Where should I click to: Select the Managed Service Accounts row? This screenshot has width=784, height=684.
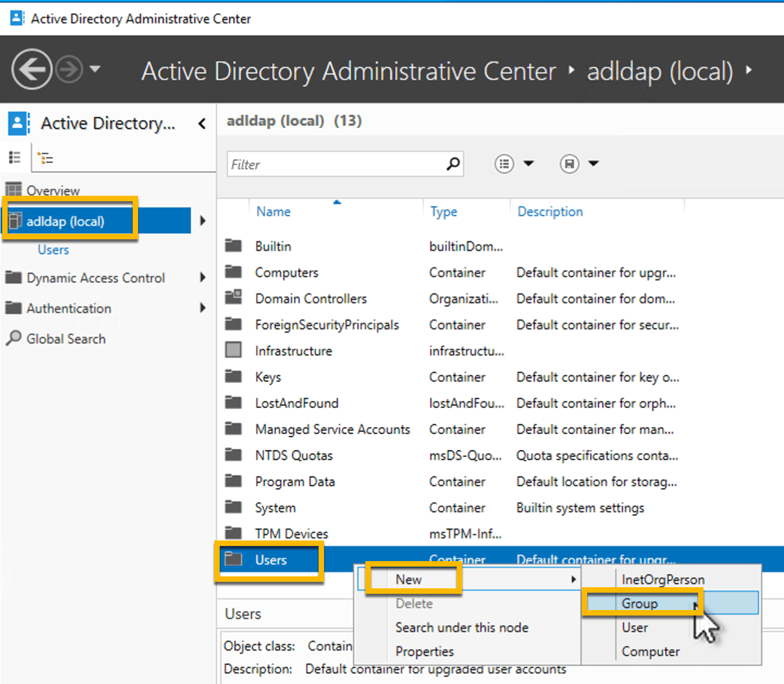pos(500,429)
